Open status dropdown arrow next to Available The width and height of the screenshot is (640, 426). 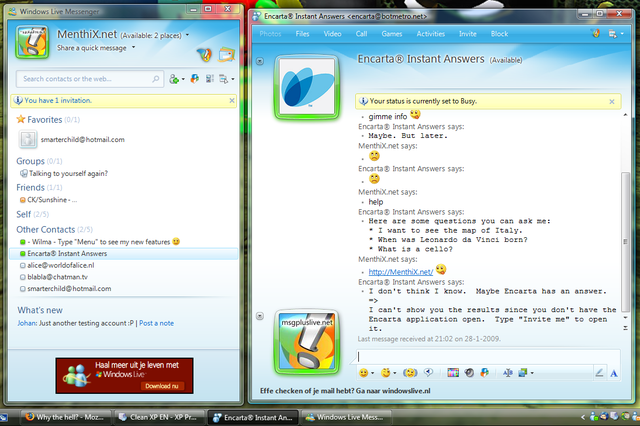pos(187,35)
